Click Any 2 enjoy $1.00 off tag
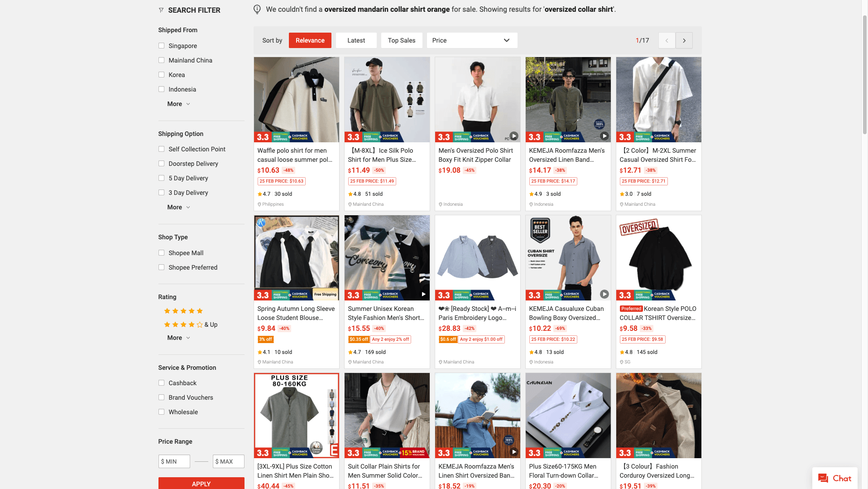This screenshot has width=868, height=489. pyautogui.click(x=481, y=339)
